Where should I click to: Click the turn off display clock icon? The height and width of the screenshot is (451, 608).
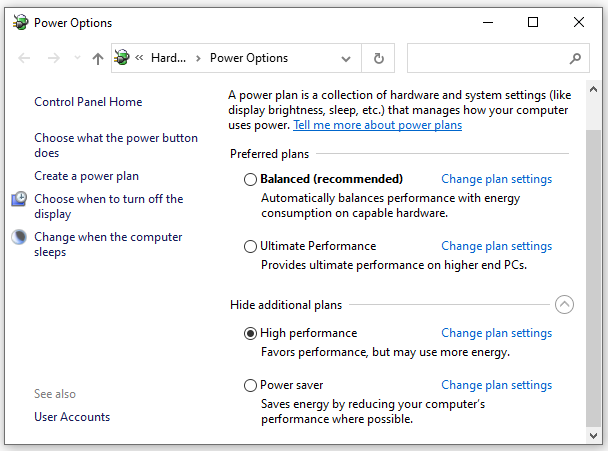click(x=19, y=199)
